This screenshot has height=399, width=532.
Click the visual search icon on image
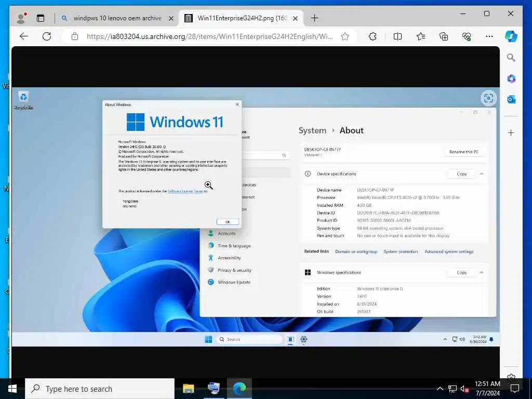pos(488,98)
